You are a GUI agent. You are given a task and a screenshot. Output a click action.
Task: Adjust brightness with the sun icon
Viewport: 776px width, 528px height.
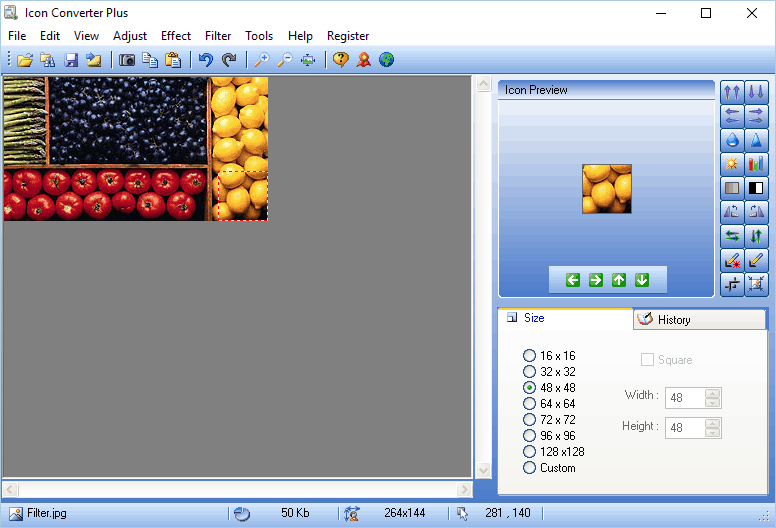(732, 164)
